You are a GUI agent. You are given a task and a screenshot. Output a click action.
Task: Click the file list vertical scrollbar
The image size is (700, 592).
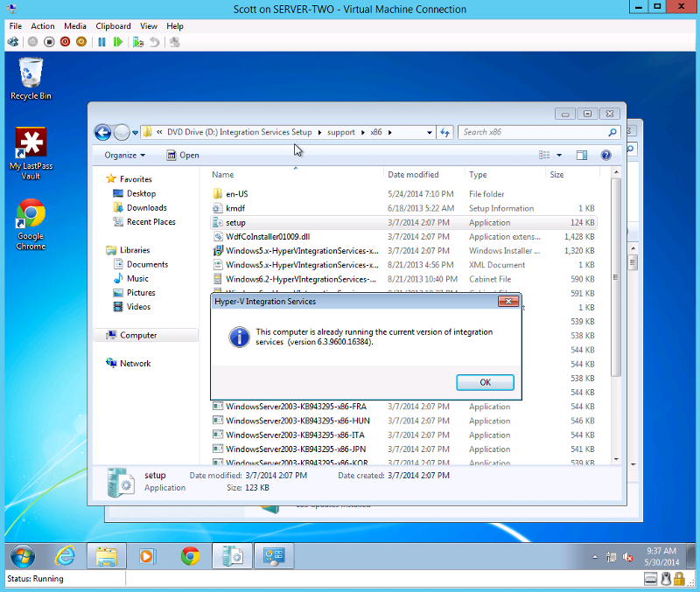click(616, 276)
